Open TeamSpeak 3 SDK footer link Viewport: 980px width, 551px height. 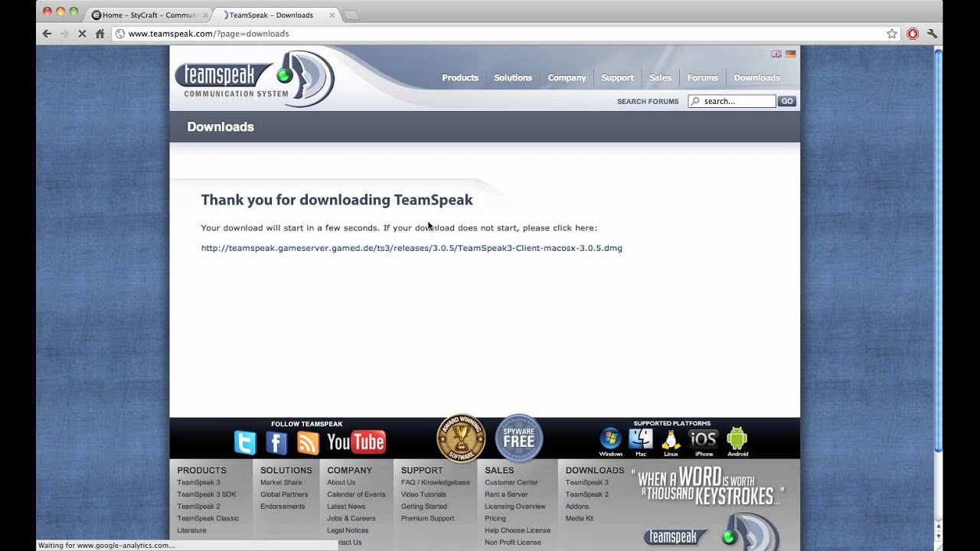(207, 494)
